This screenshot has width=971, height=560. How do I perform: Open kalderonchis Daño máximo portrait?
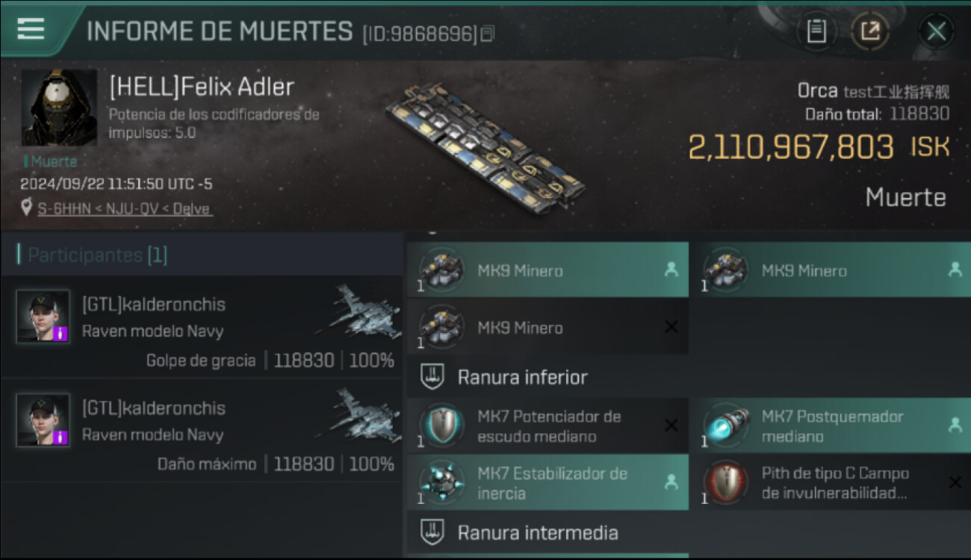(x=43, y=420)
